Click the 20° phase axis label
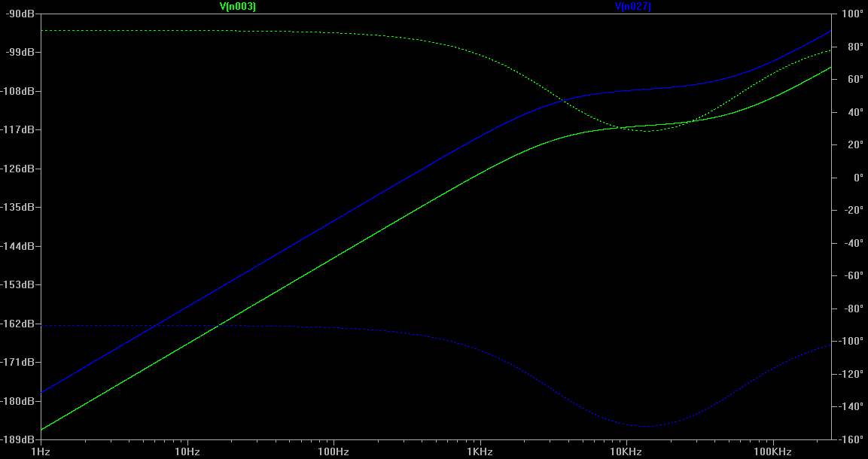Viewport: 868px width, 459px height. pyautogui.click(x=855, y=145)
